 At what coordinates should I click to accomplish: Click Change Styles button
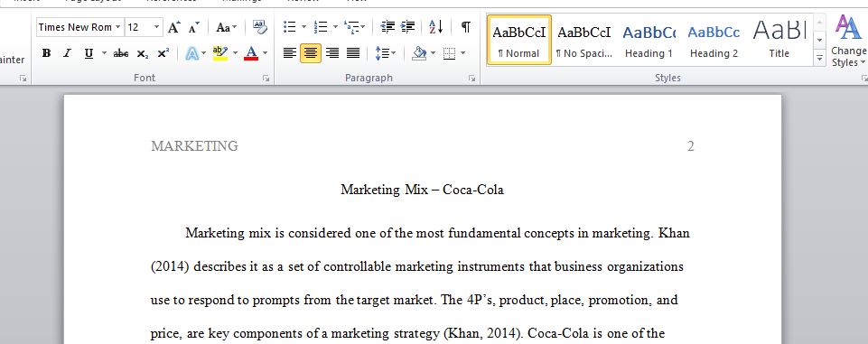[849, 41]
